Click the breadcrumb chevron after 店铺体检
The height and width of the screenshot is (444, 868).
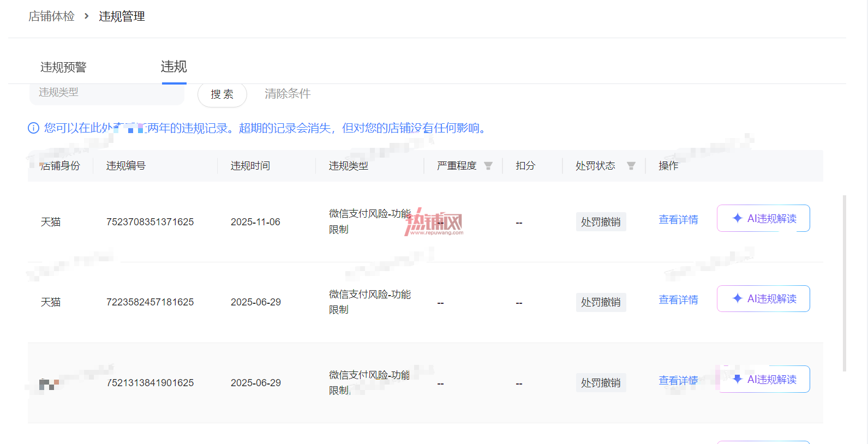coord(86,16)
